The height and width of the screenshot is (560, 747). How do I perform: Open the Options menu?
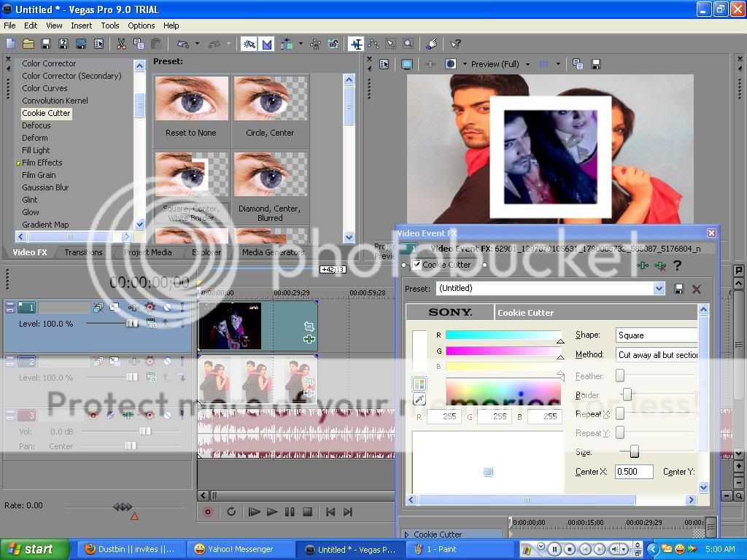(141, 26)
